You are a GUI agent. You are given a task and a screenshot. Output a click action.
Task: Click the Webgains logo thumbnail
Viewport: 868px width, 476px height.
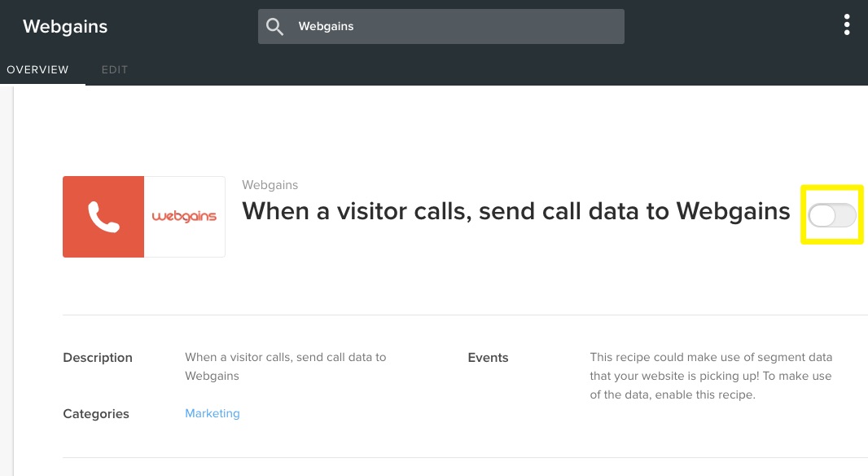(x=184, y=217)
